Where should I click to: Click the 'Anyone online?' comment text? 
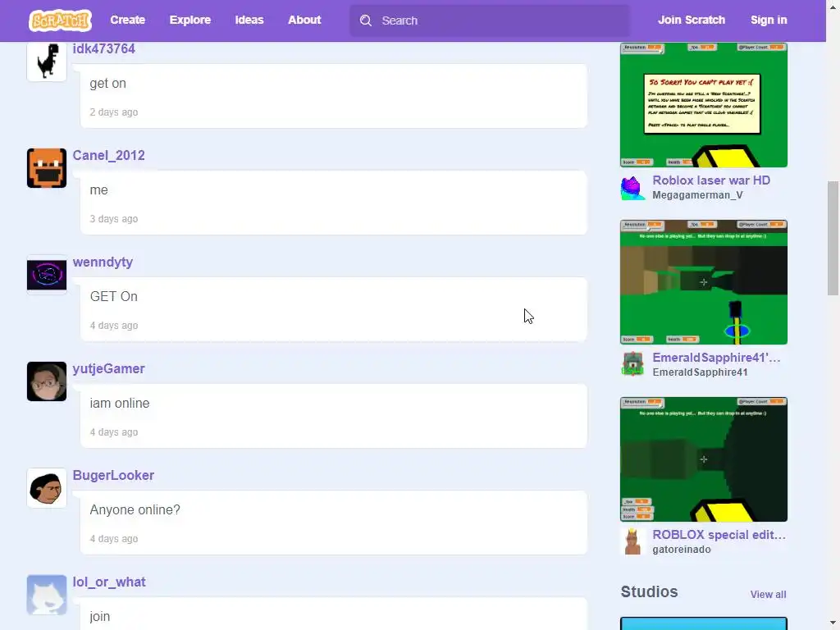click(x=135, y=510)
